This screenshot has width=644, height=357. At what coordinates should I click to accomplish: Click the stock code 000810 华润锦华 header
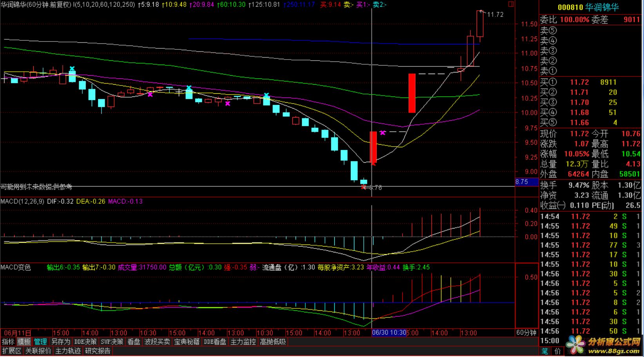pos(588,7)
